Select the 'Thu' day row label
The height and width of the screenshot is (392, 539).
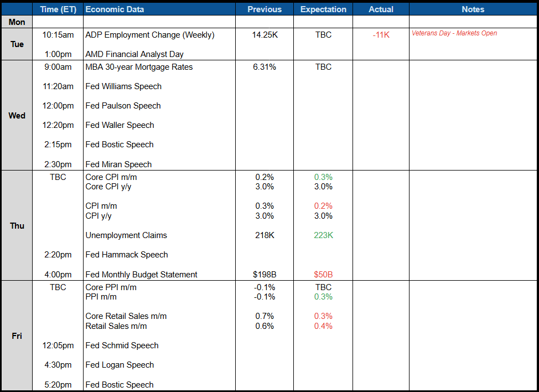pos(17,225)
